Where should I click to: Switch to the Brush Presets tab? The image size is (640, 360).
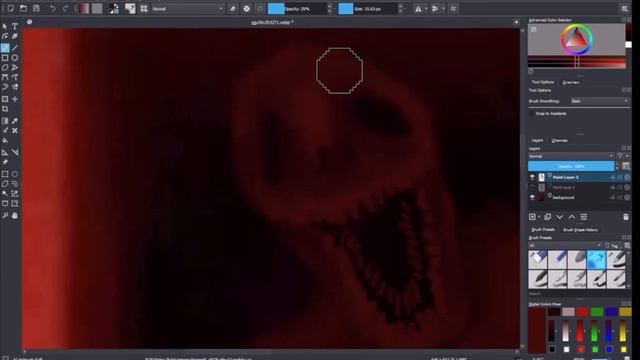click(x=543, y=230)
